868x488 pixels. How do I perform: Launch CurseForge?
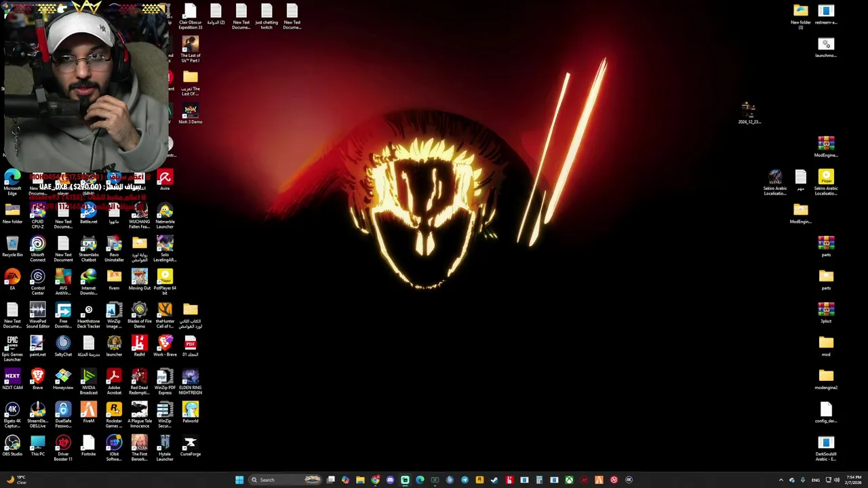point(191,447)
